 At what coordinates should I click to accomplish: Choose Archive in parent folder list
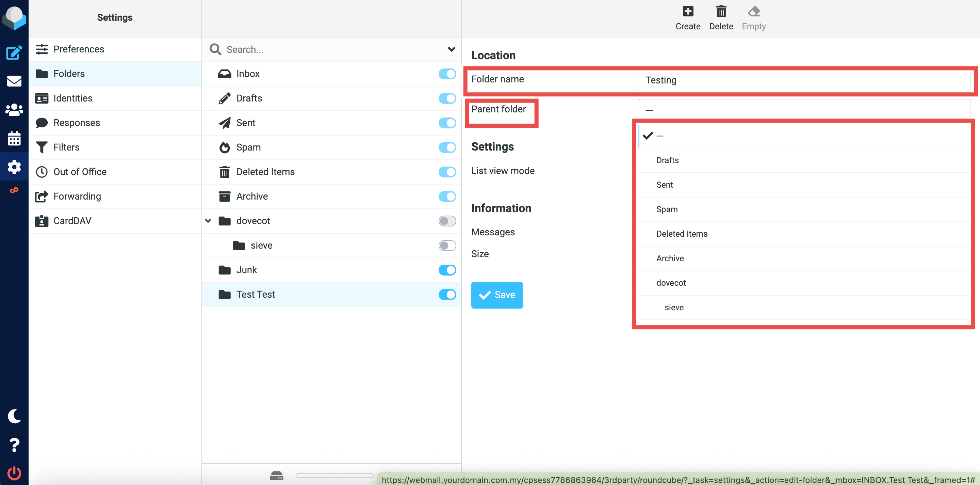click(670, 258)
